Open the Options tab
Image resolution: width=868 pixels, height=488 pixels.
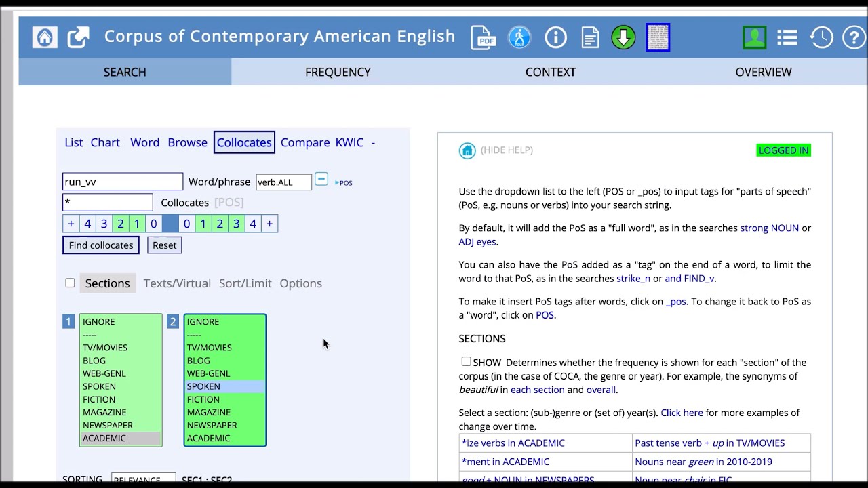pos(301,283)
